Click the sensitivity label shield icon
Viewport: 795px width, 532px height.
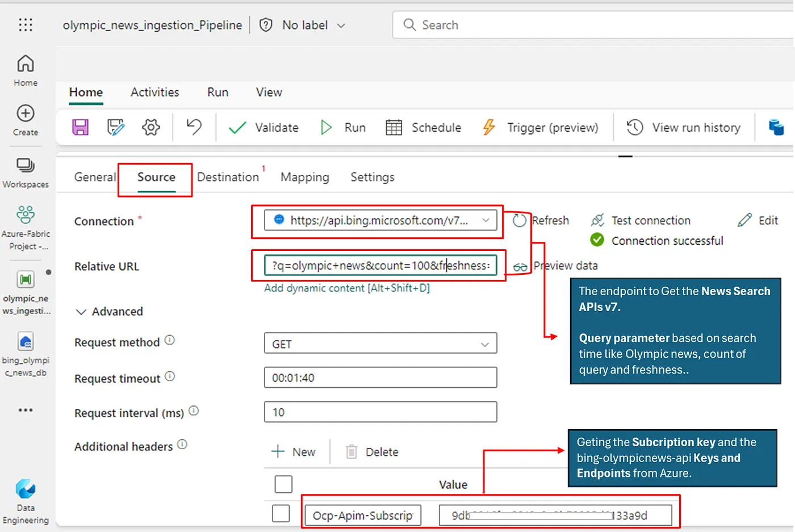(266, 25)
